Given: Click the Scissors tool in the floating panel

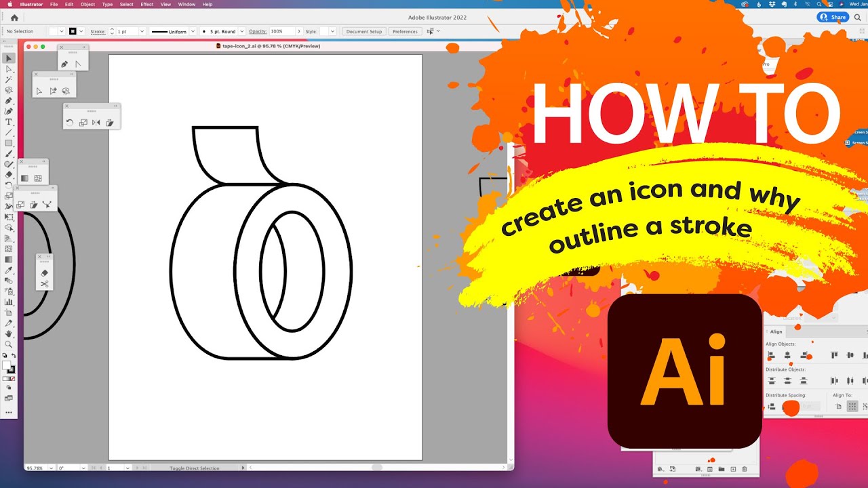Looking at the screenshot, I should point(45,284).
